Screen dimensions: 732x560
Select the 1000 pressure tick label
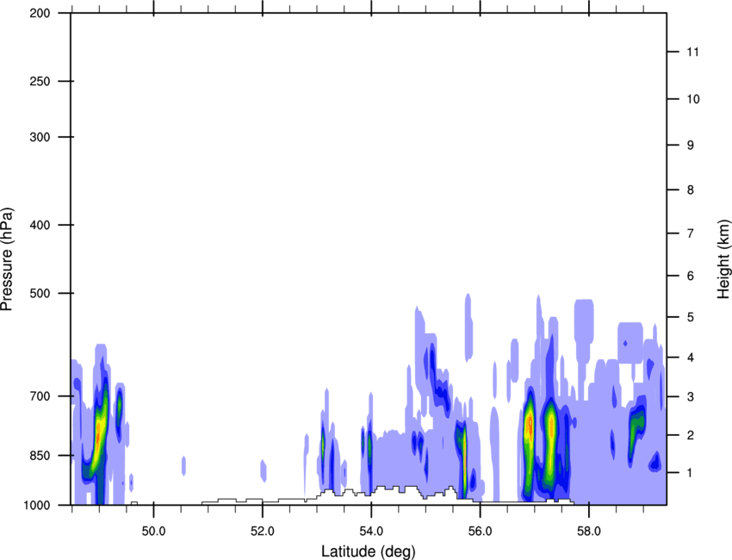coord(36,505)
